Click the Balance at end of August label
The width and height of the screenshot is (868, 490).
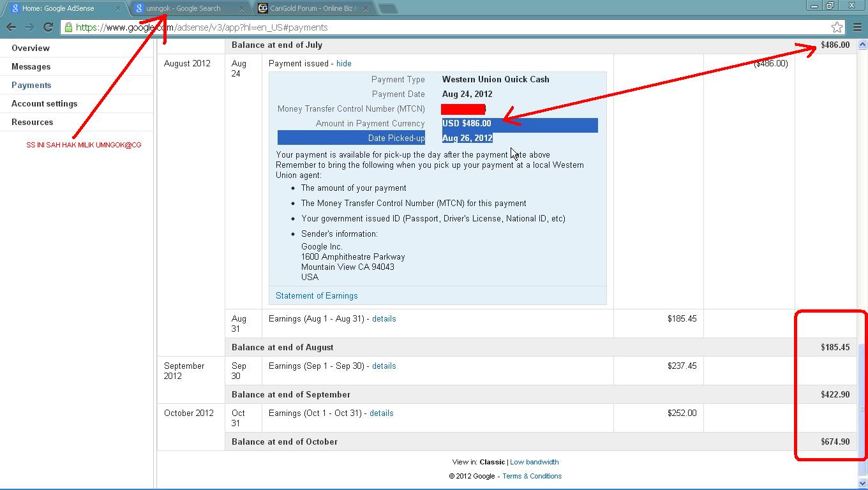[x=282, y=347]
